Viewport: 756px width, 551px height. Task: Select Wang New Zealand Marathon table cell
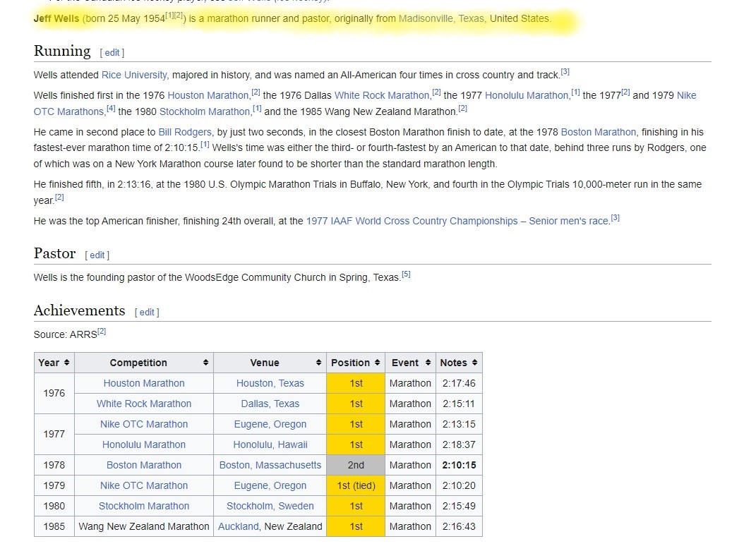pos(144,526)
